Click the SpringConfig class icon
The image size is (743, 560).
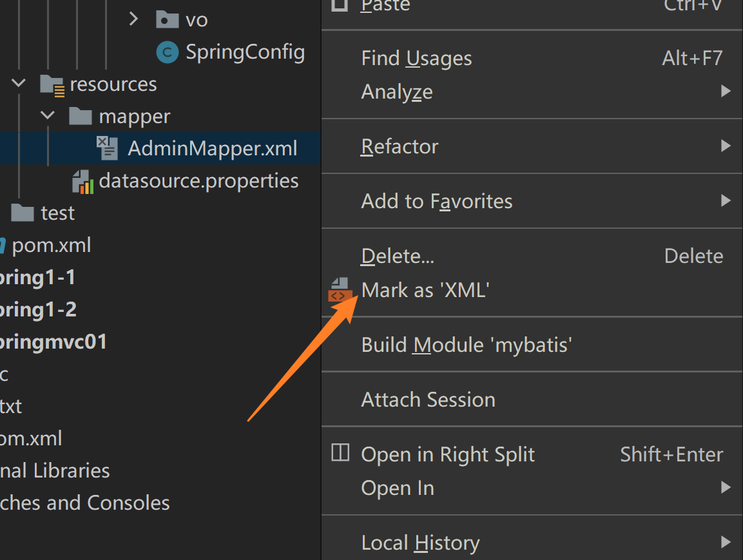coord(167,52)
